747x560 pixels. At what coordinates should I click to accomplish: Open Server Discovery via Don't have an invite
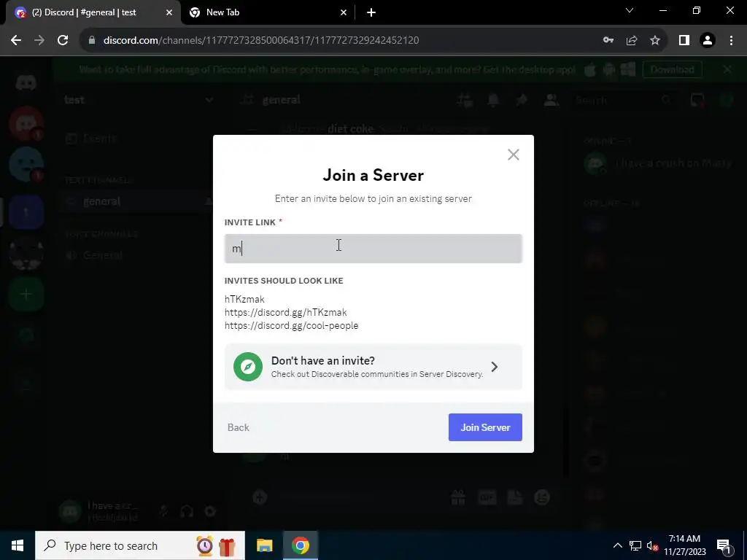373,367
